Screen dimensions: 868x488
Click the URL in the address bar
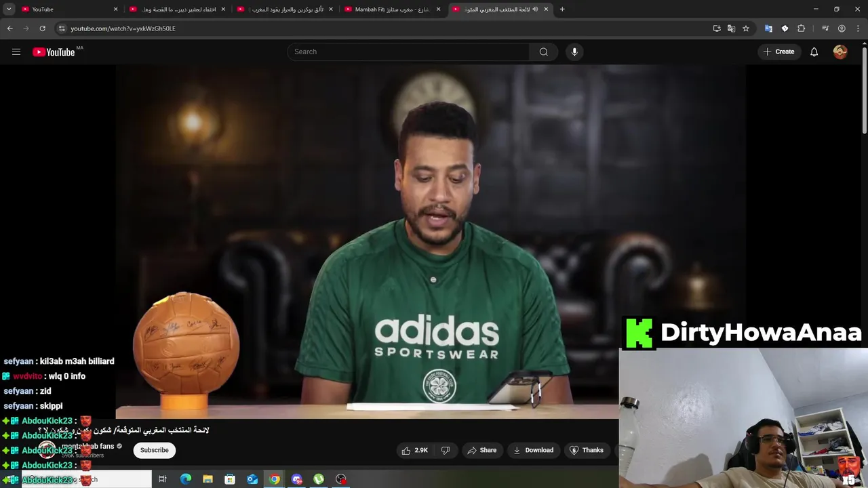pyautogui.click(x=123, y=28)
